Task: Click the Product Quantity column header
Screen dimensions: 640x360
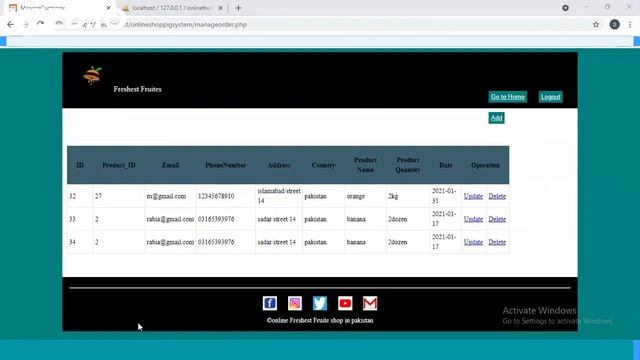Action: tap(408, 165)
